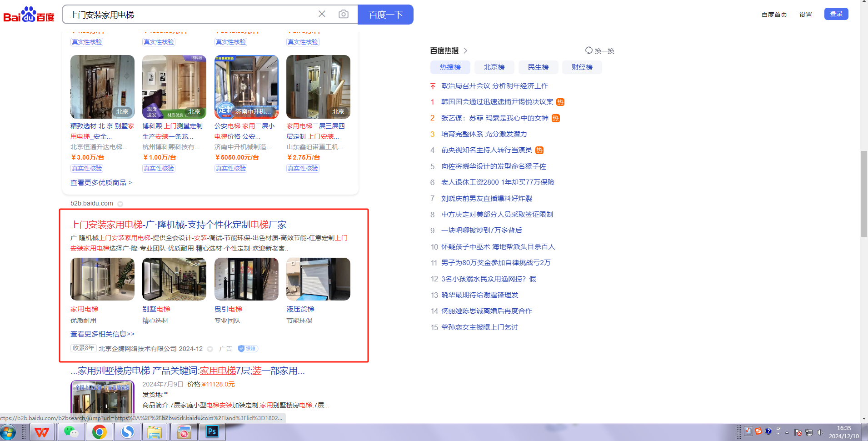Show hidden system tray icons
Viewport: 868px width, 441px height.
pos(787,432)
